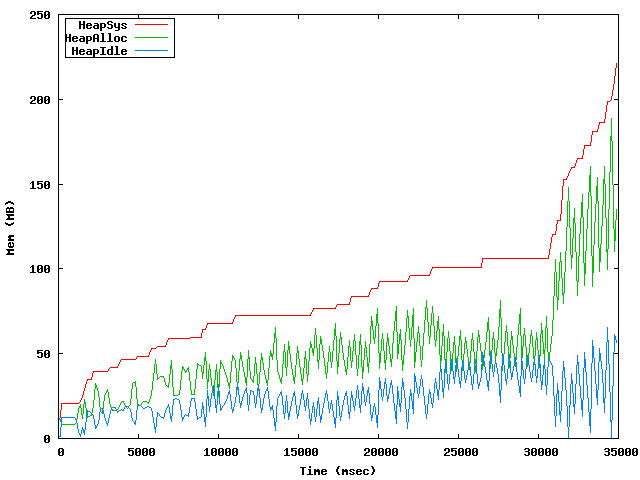The height and width of the screenshot is (480, 640).
Task: Click the 35000 x-axis tick label
Action: click(621, 452)
